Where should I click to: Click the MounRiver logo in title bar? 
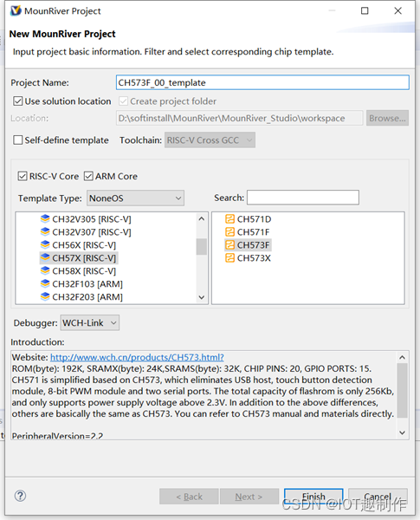(16, 10)
